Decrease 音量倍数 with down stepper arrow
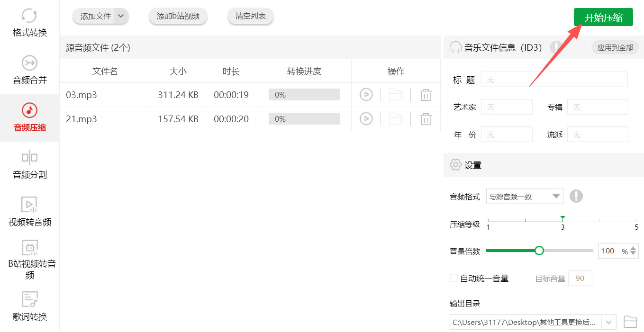 [x=634, y=254]
